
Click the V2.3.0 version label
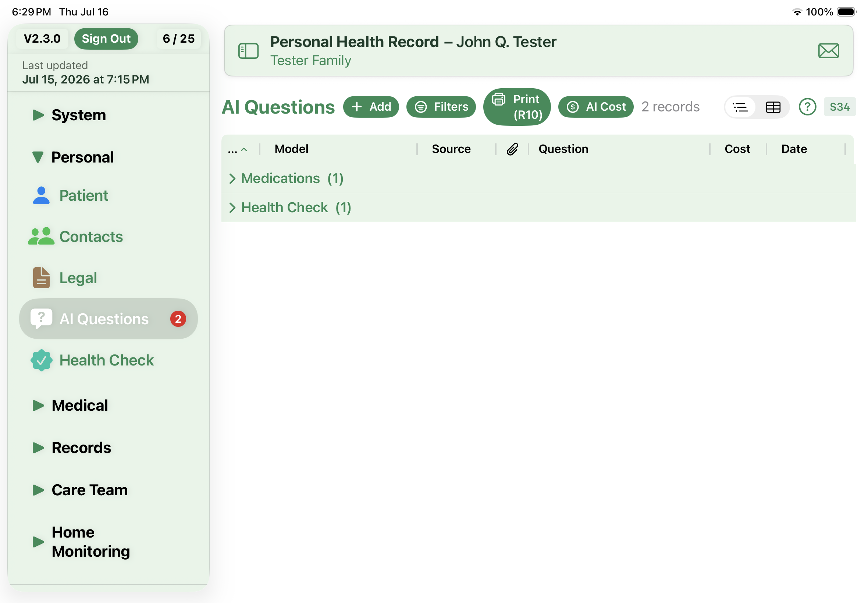[42, 39]
